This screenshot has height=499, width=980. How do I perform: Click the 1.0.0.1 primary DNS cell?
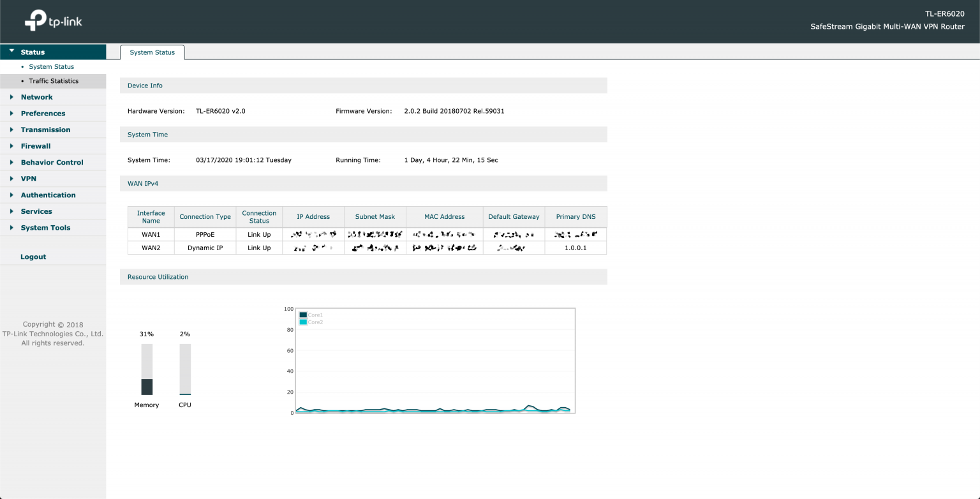[576, 248]
